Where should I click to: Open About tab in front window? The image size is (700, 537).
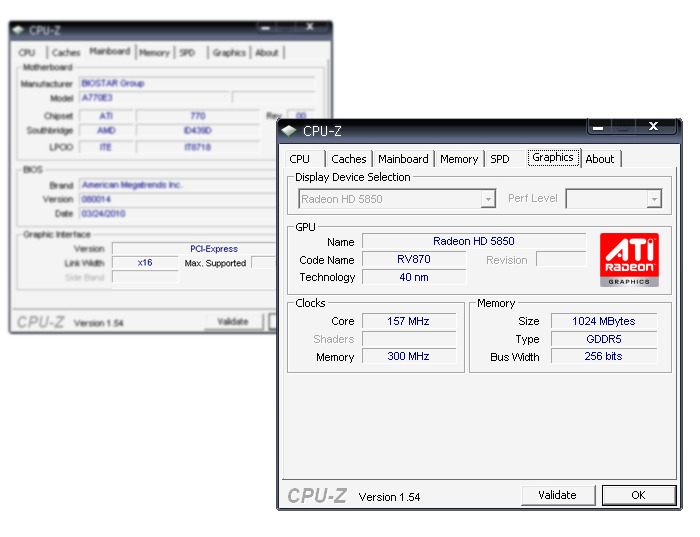pos(600,159)
